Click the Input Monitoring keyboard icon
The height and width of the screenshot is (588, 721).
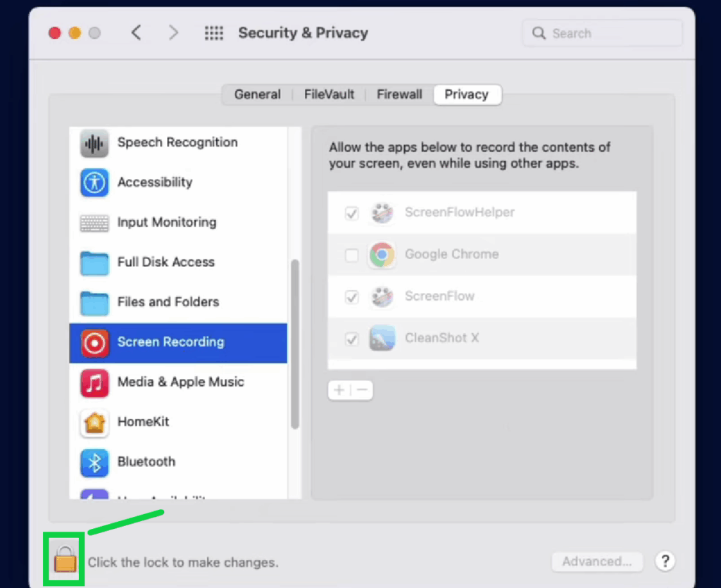[94, 223]
